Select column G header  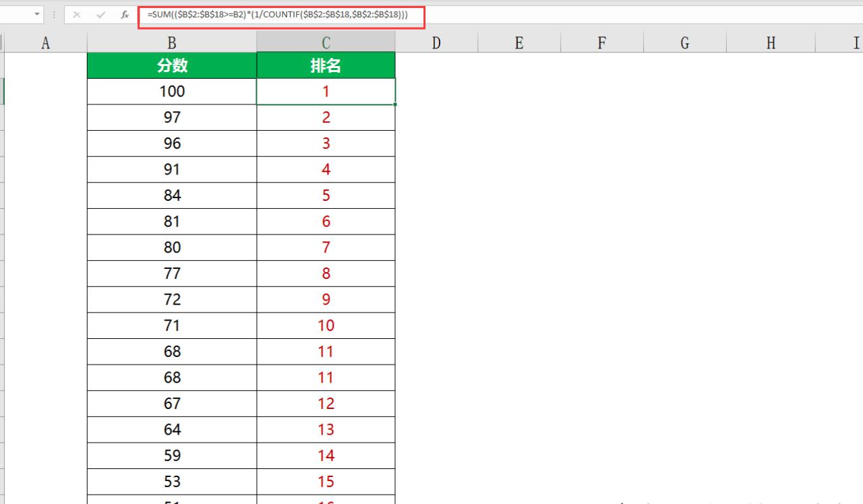(x=684, y=43)
